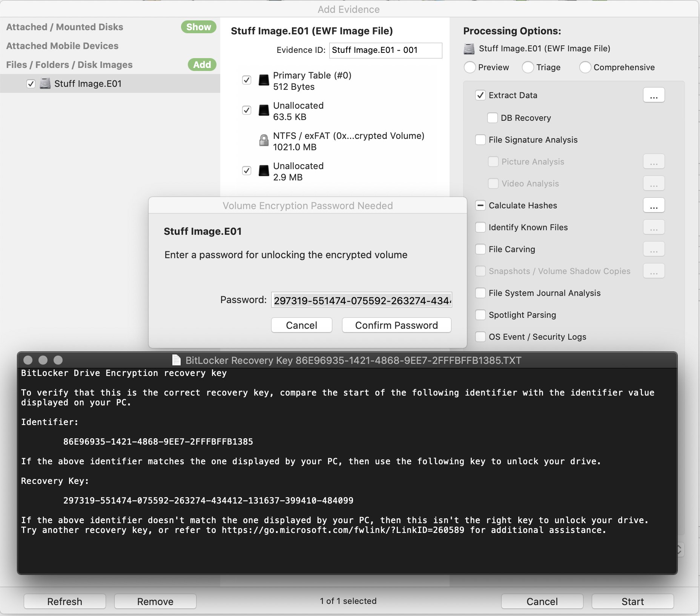Click the "Enter a password for unlocking" message
This screenshot has height=616, width=700.
tap(286, 255)
